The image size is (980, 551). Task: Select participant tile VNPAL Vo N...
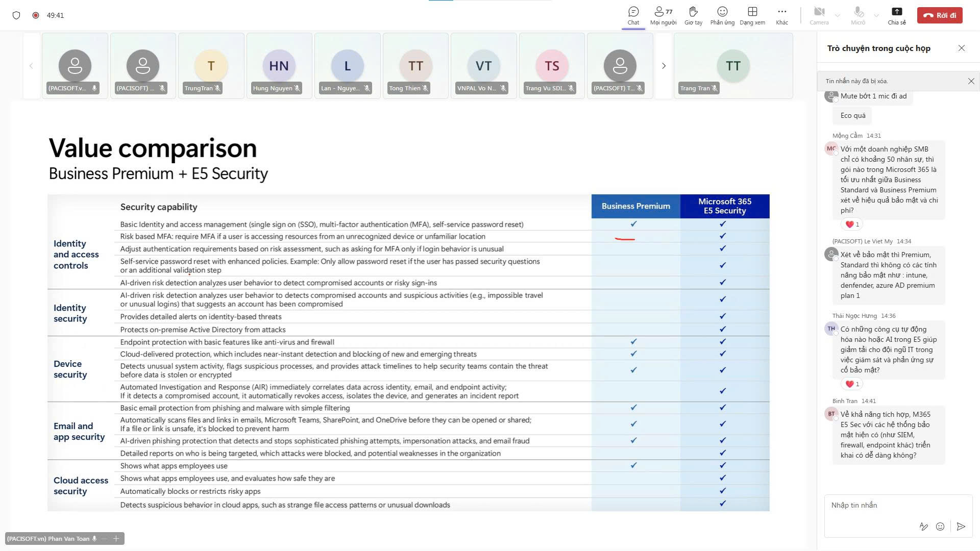click(484, 66)
